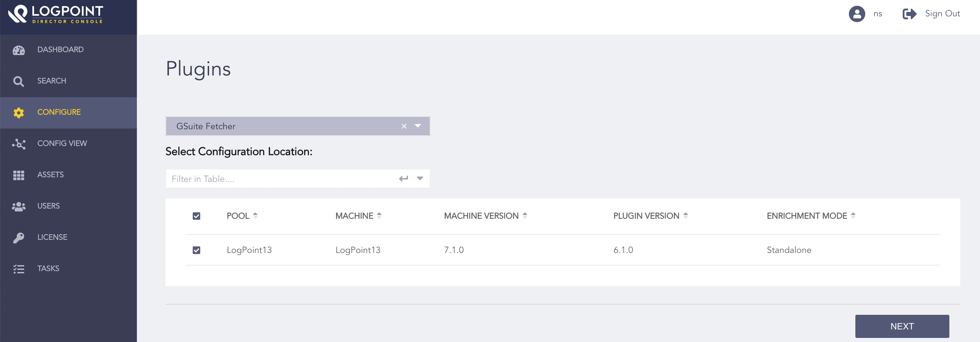
Task: Select the CONFIG VIEW menu item
Action: pos(62,143)
